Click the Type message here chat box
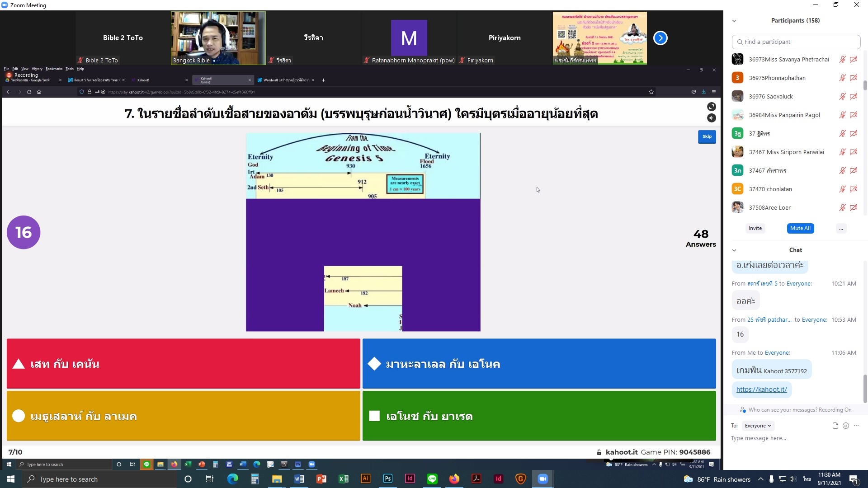Screen dimensions: 868x488 795,438
